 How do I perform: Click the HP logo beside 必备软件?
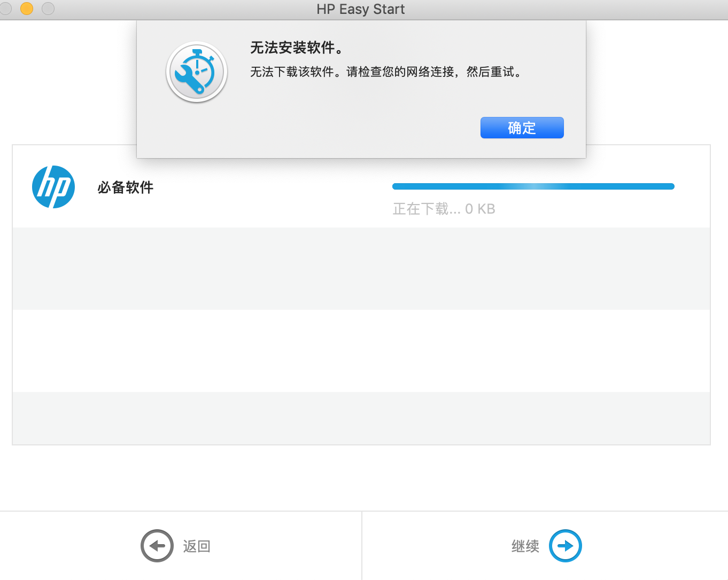pos(53,187)
